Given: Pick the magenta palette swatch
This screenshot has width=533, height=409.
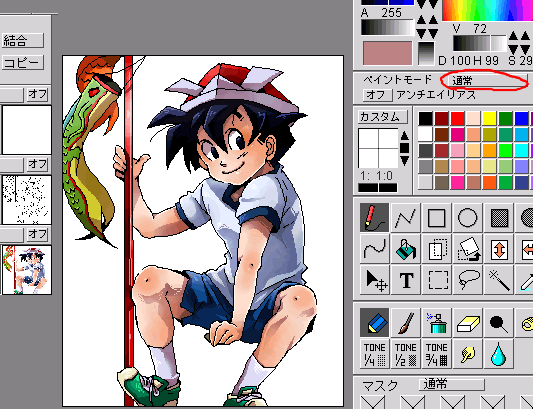Looking at the screenshot, I should [x=458, y=135].
